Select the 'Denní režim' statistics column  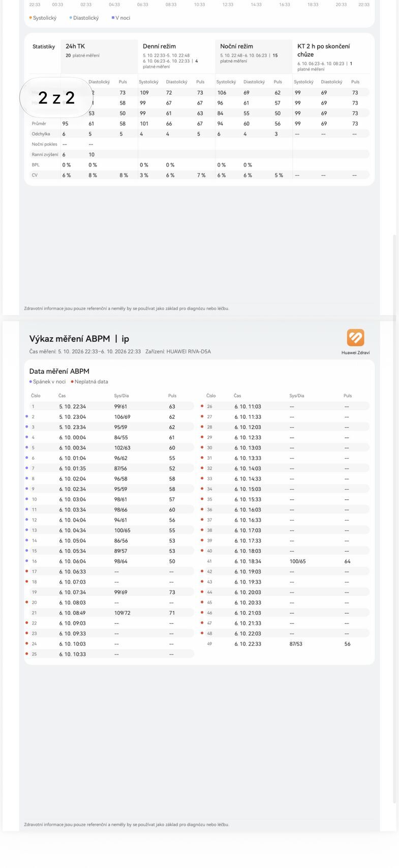coord(176,56)
